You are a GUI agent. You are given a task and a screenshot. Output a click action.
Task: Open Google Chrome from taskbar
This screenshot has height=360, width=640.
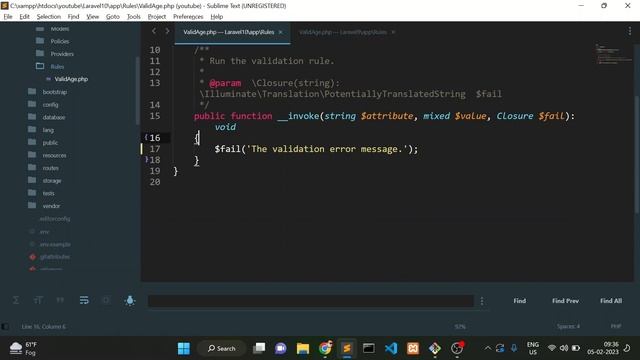click(x=325, y=349)
